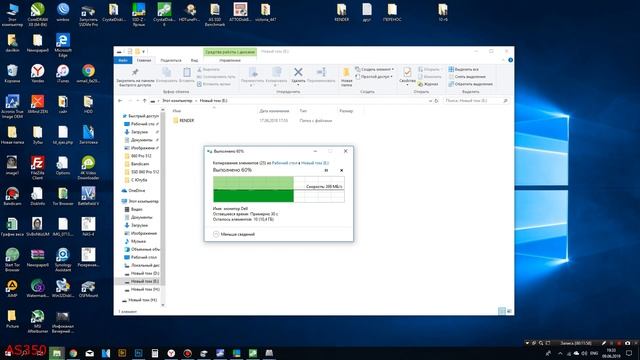Switch to the Поделиться ribbon tab
Screen dimensions: 640x360
tap(171, 60)
